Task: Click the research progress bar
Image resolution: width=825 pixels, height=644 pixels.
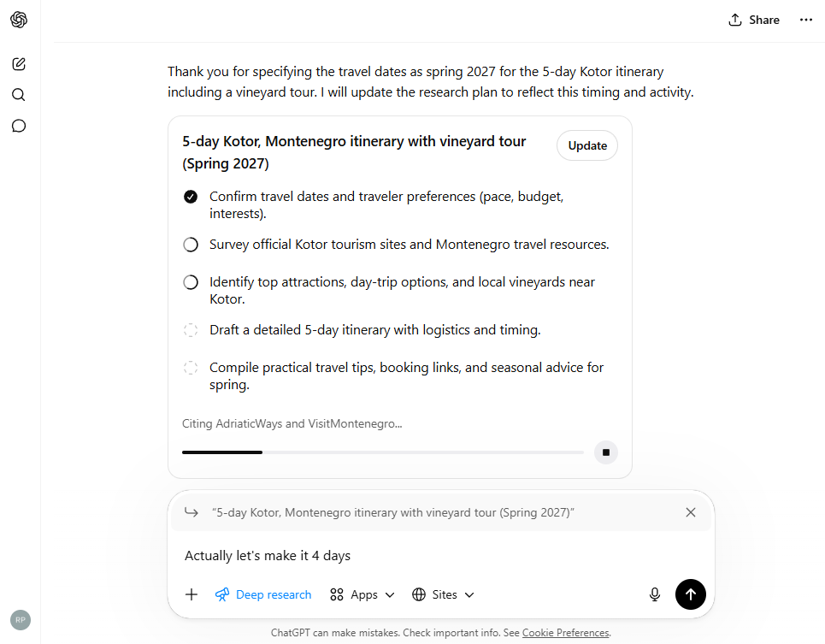Action: [x=383, y=452]
